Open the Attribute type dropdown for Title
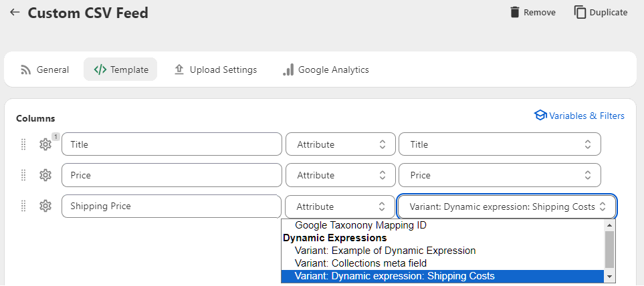Viewport: 644px width, 286px height. (340, 144)
